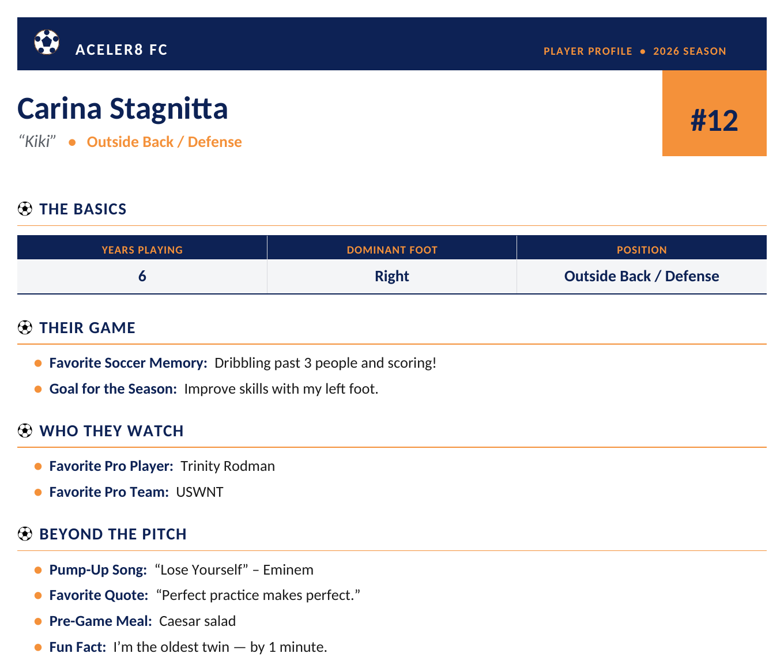Viewport: 784px width, 672px height.
Task: Click the Position value Outside Back / Defense
Action: click(x=642, y=276)
